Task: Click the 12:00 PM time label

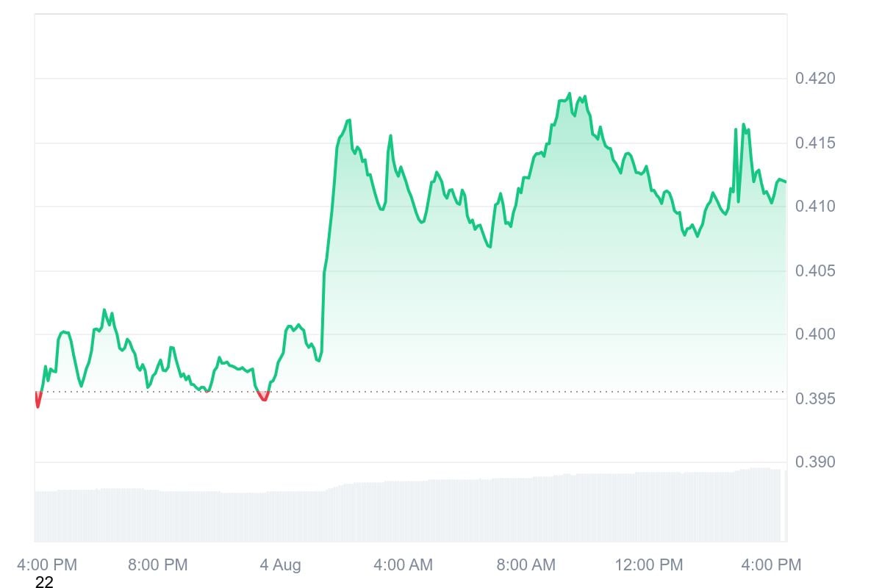Action: (x=649, y=565)
